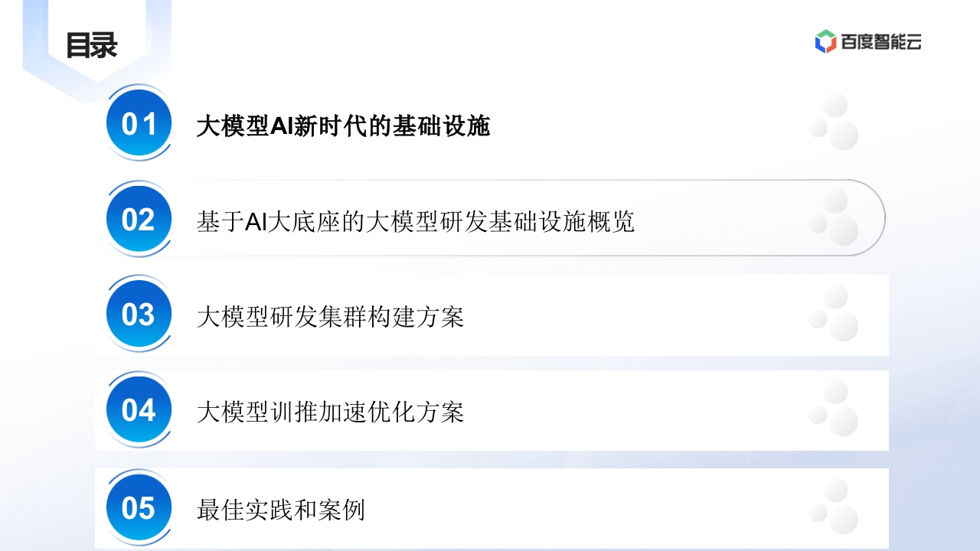Click the 目录 slide title
Screen dimensions: 980x551
pyautogui.click(x=91, y=45)
